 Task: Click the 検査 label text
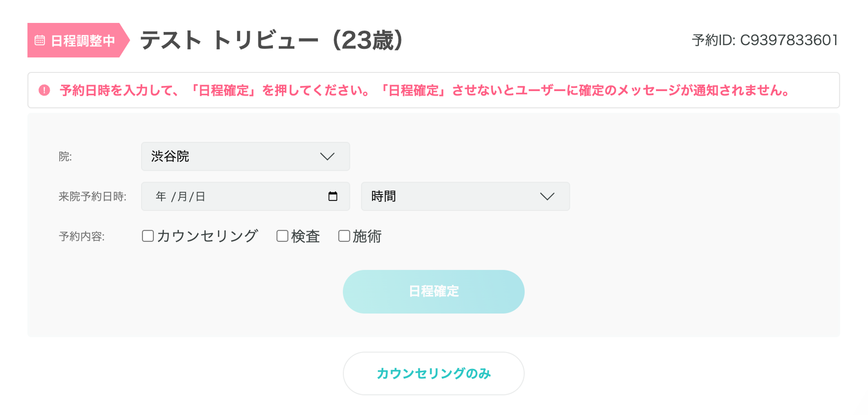(306, 236)
